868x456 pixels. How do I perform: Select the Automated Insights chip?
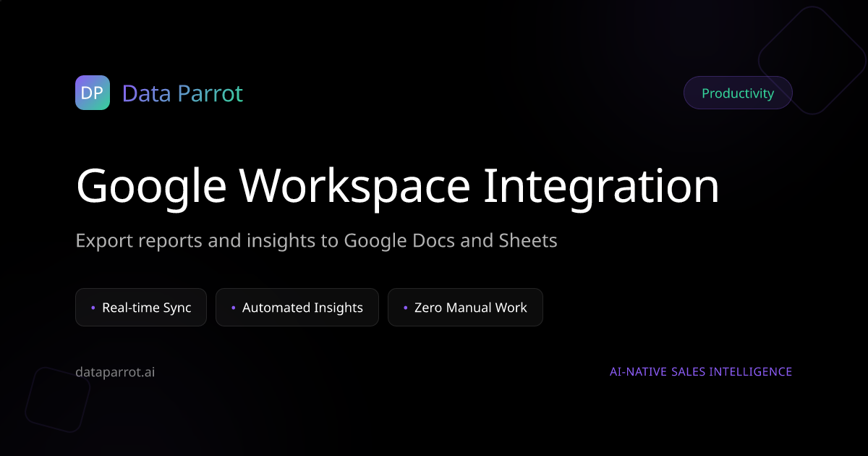coord(297,308)
